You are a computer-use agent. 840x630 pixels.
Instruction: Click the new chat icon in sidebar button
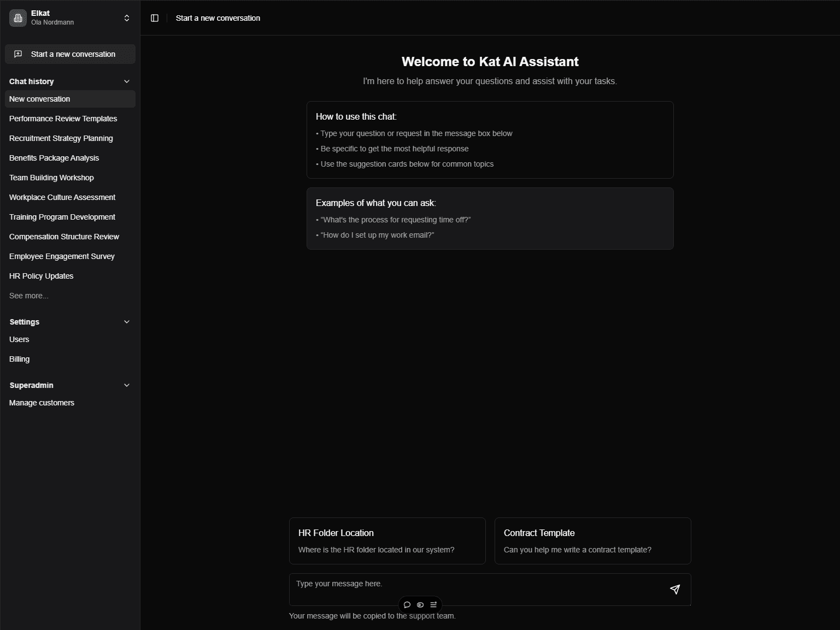point(18,54)
